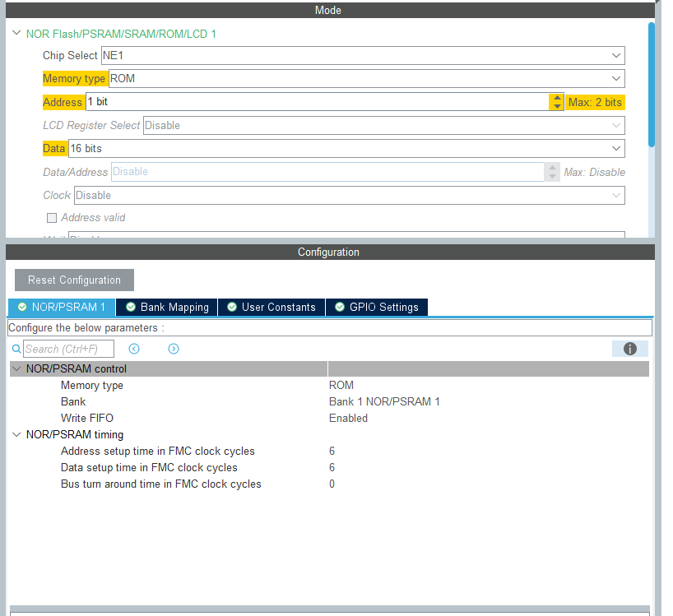The image size is (673, 616).
Task: Click the green check icon on GPIO Settings tab
Action: pos(340,307)
